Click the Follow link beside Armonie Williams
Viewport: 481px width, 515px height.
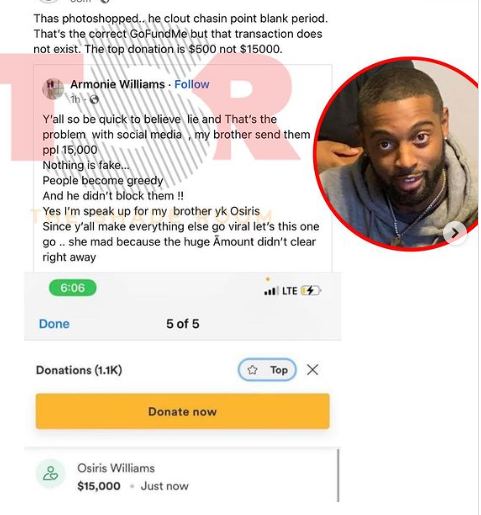pos(192,84)
